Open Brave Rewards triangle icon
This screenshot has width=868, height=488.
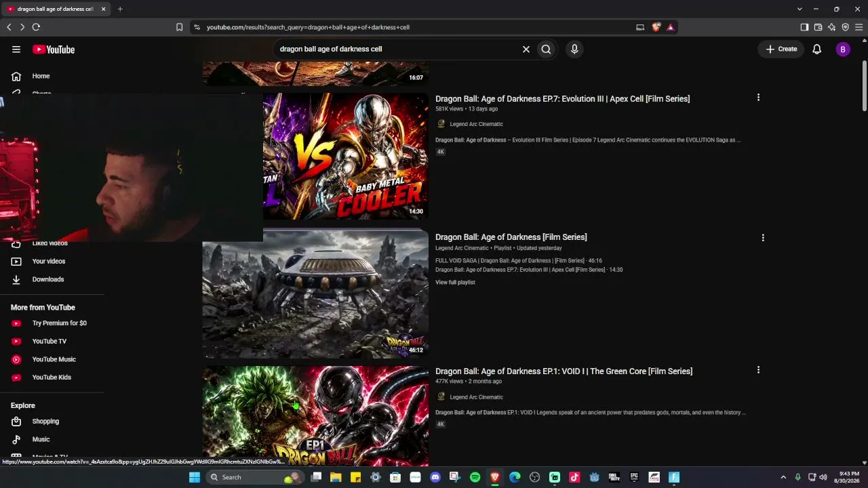tap(671, 27)
